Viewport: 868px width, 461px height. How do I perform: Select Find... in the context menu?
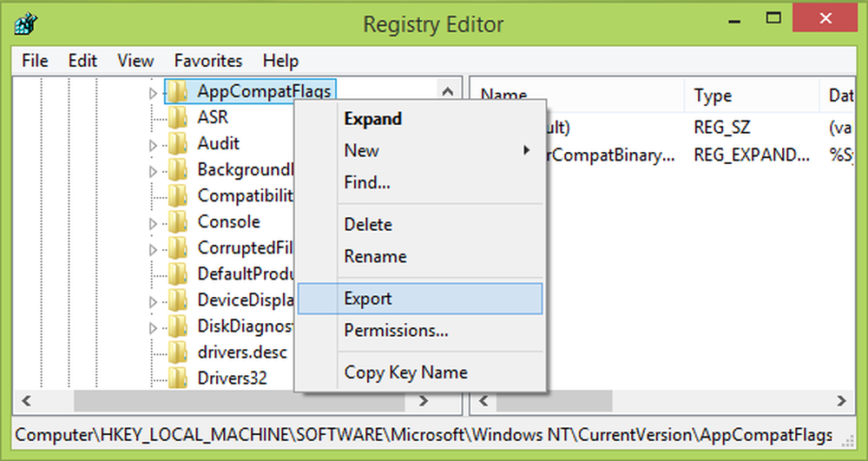[420, 182]
